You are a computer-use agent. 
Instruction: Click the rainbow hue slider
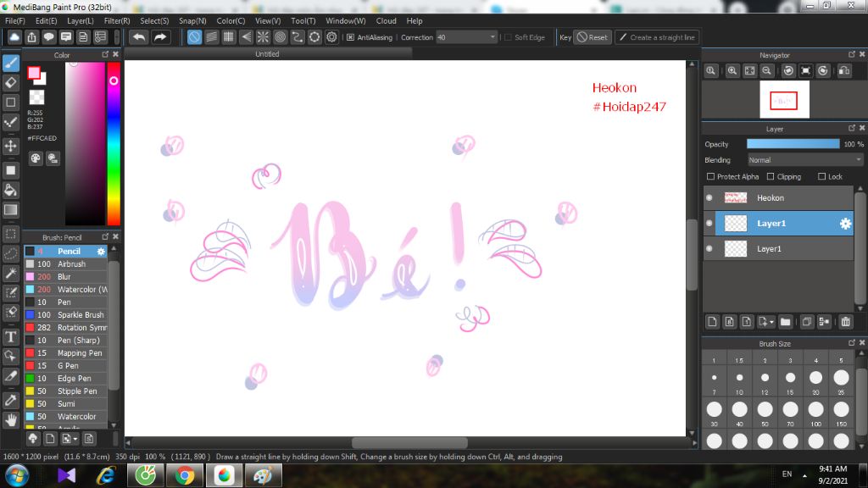tap(114, 143)
